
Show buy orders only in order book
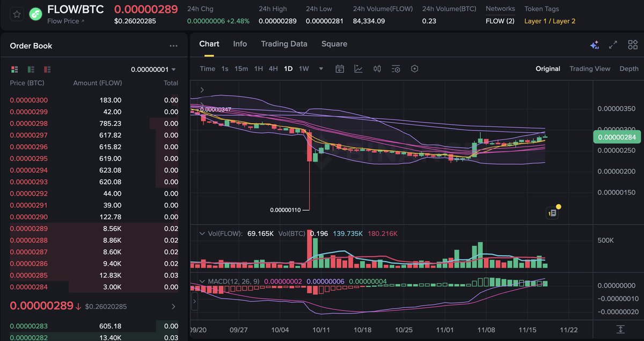[31, 69]
